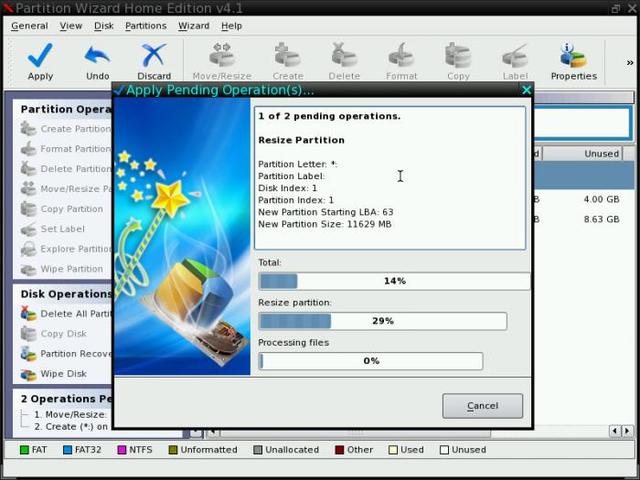Click the FAT32 blue legend swatch

67,450
